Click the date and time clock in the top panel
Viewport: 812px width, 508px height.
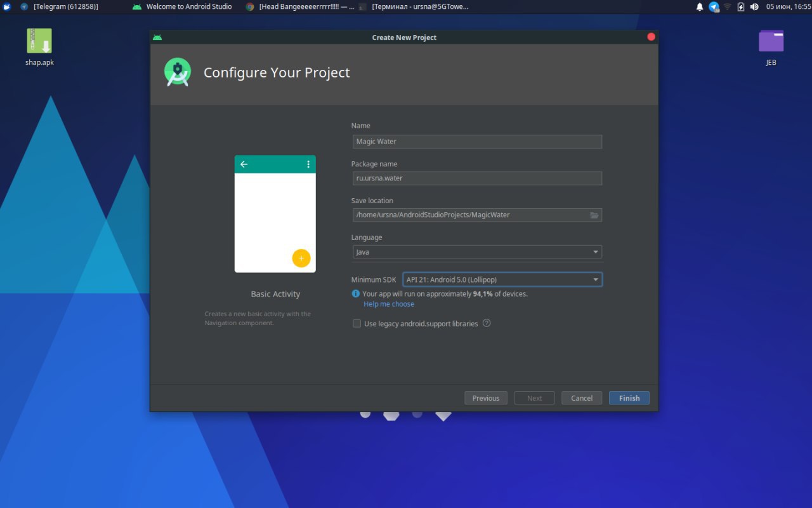[x=789, y=6]
